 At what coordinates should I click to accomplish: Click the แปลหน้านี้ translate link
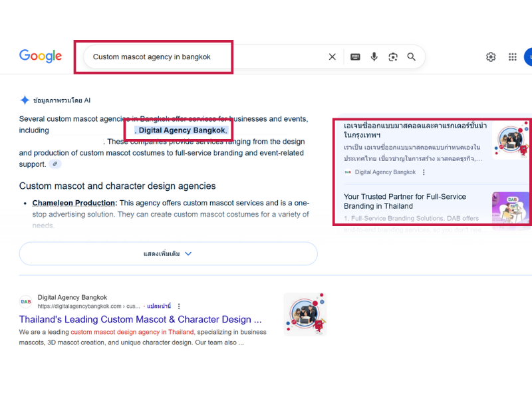coord(159,307)
